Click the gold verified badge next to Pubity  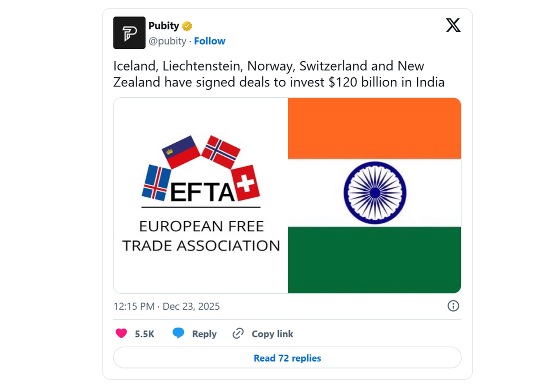click(186, 25)
